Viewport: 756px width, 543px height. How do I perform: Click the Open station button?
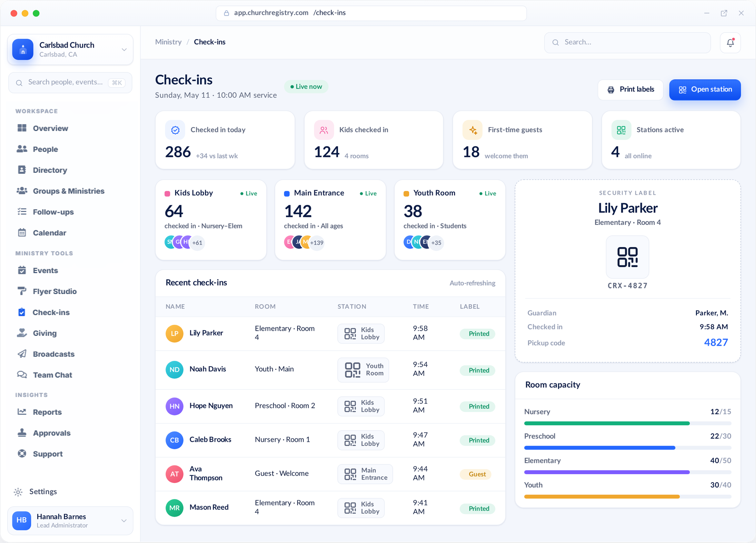[x=705, y=90]
